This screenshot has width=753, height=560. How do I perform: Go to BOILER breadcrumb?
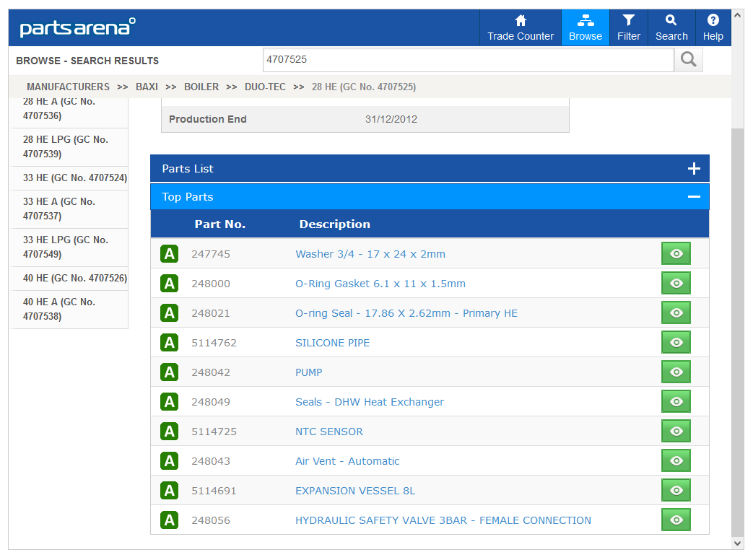201,87
